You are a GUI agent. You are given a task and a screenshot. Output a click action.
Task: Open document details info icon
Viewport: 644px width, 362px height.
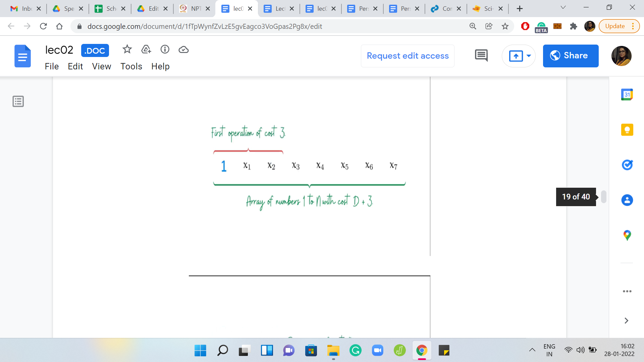click(x=165, y=50)
